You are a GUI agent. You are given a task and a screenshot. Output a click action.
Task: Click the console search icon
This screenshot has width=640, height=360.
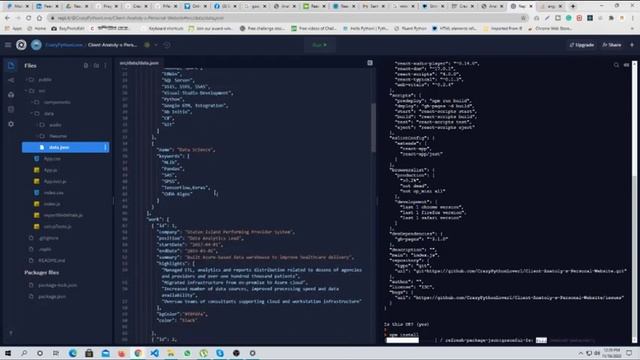616,65
